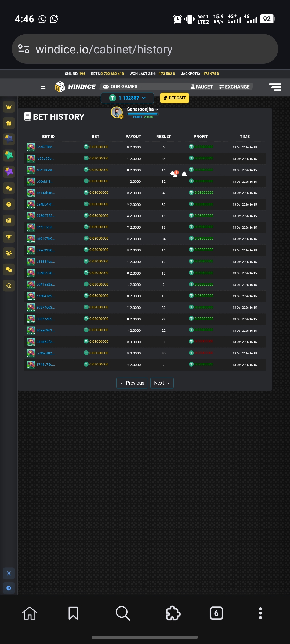Click the chat messages icon with red badge
This screenshot has width=290, height=644.
pyautogui.click(x=174, y=174)
